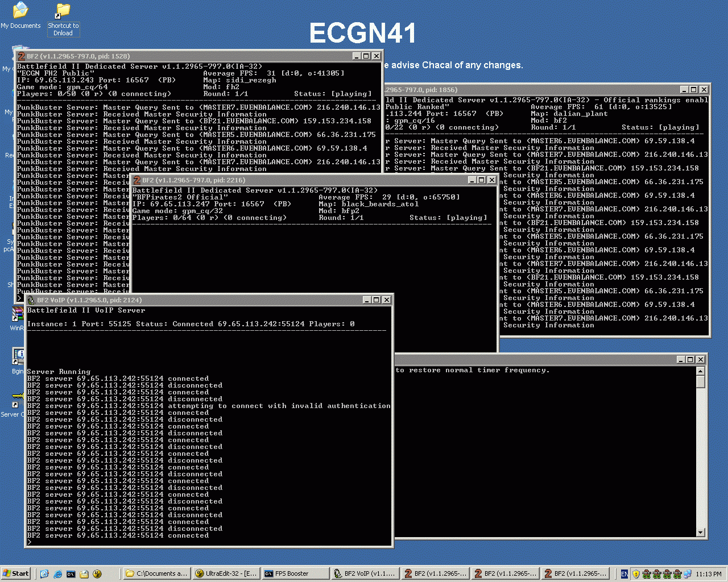Screen dimensions: 728x582
Task: Select the WinRAR desktop icon
Action: point(17,319)
